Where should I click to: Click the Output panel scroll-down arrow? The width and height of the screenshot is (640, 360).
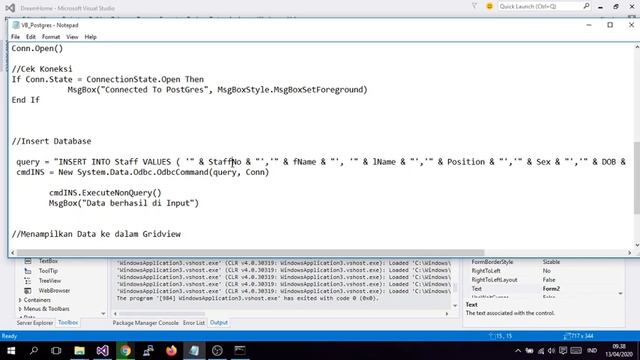(455, 305)
